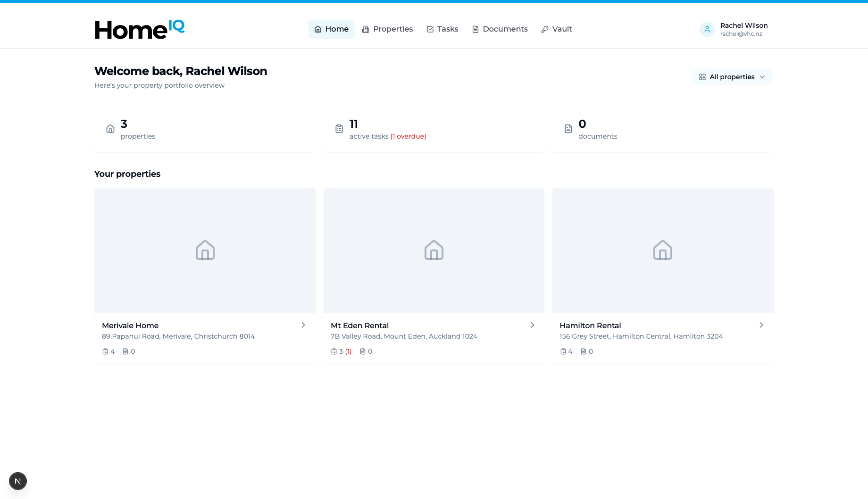Click the Properties building icon in navigation
The height and width of the screenshot is (499, 868).
tap(365, 29)
